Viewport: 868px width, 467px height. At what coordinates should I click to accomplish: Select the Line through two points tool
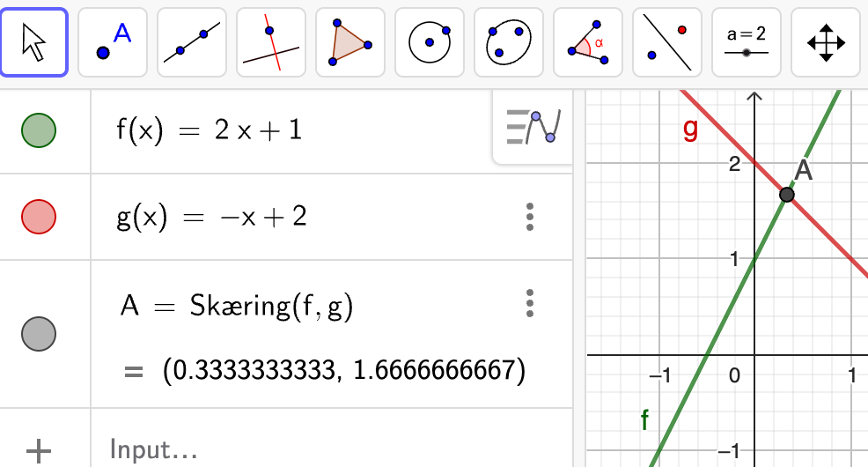tap(192, 42)
